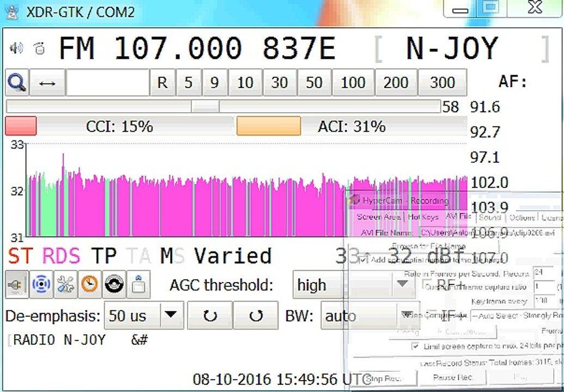The height and width of the screenshot is (392, 564).
Task: Switch to HyperCam AVI File tab
Action: [x=459, y=216]
